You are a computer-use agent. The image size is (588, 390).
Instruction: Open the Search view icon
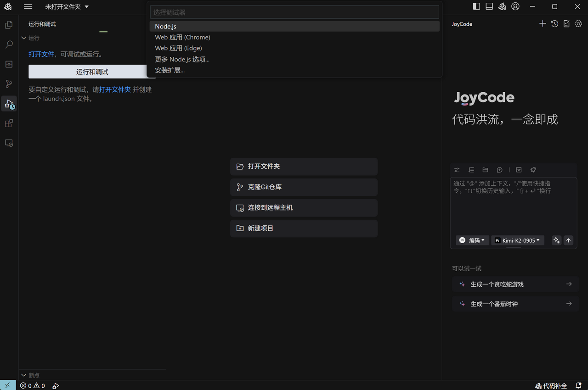point(8,44)
